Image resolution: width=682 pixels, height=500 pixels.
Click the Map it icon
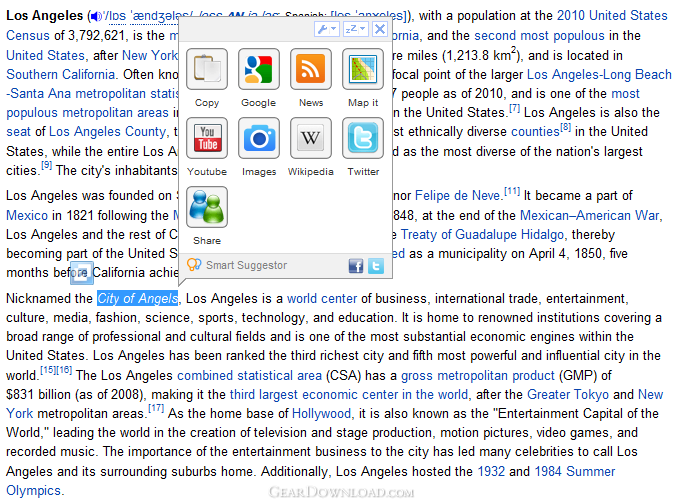[x=363, y=69]
